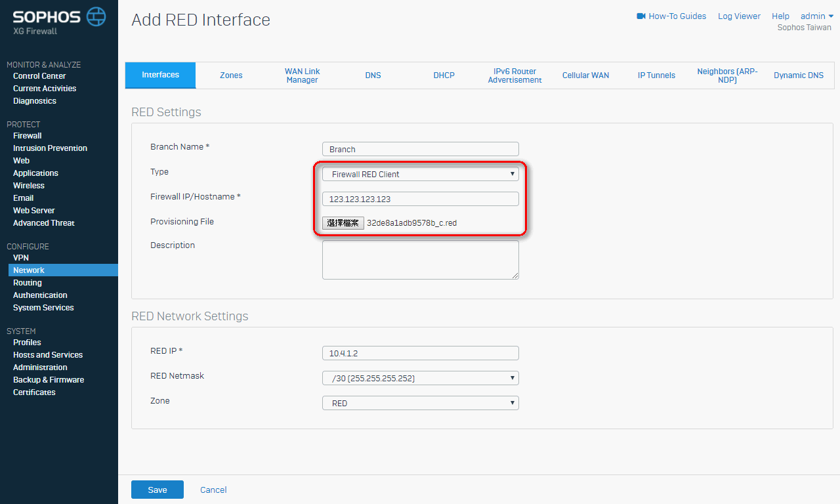This screenshot has height=504, width=840.
Task: Click the file name 32de8a1adb9578b_c.red
Action: tap(411, 223)
